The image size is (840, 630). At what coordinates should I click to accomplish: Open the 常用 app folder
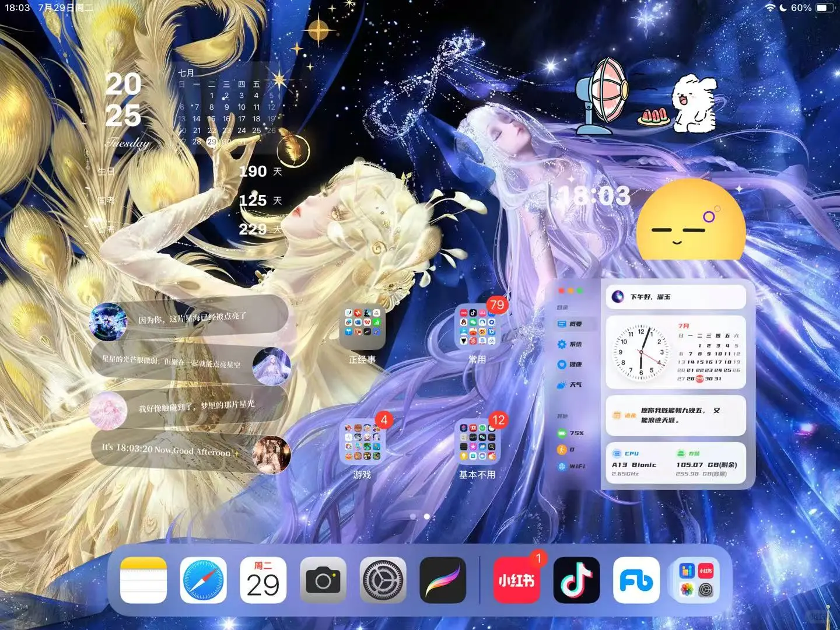click(477, 327)
